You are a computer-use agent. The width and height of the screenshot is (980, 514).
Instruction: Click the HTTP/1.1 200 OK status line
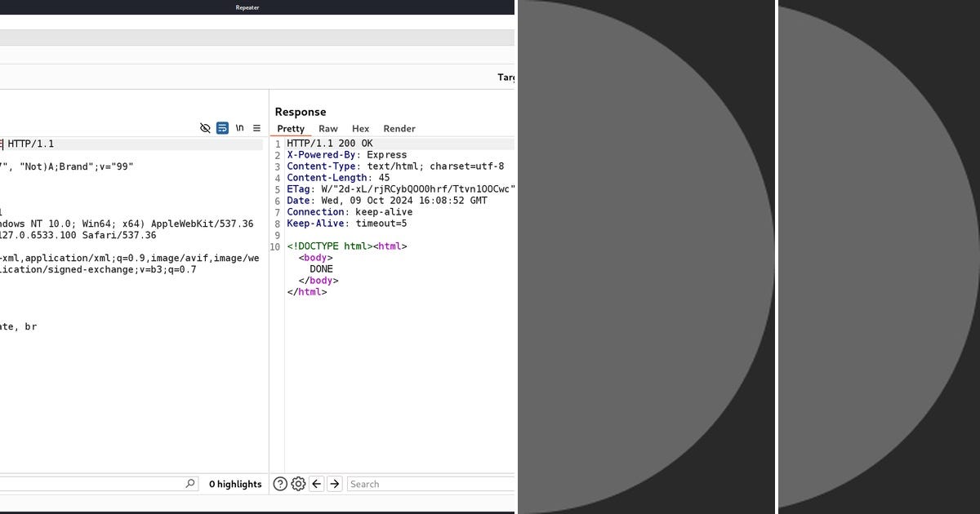pos(330,143)
